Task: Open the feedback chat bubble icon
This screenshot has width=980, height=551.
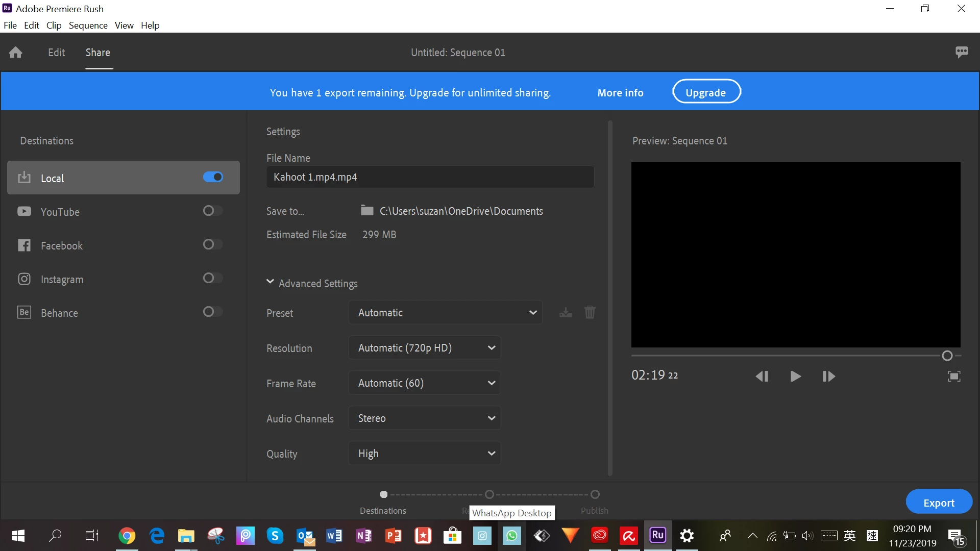Action: [962, 52]
